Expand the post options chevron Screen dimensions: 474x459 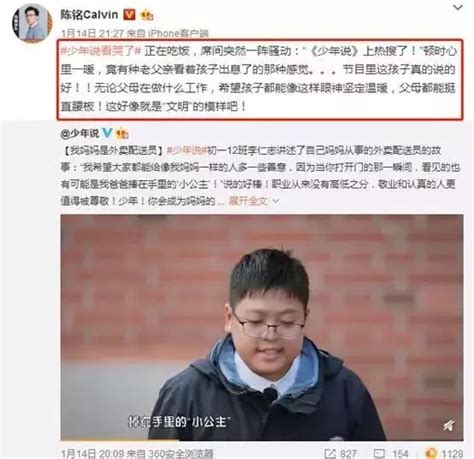(x=458, y=7)
